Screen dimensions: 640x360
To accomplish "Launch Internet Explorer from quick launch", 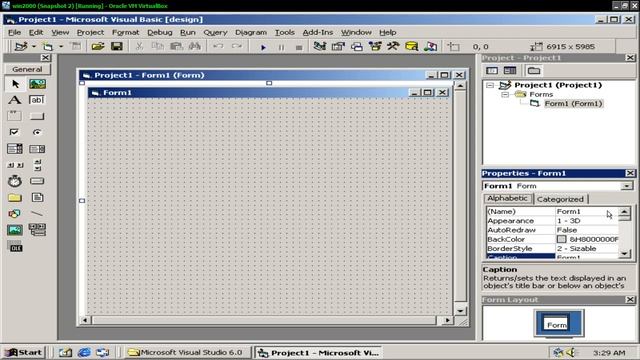I will (84, 352).
